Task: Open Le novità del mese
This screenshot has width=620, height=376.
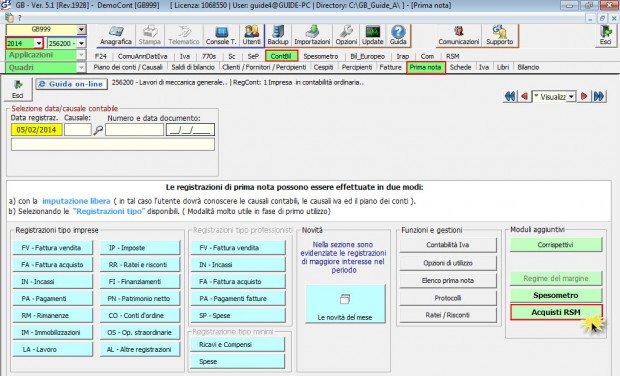Action: tap(345, 304)
